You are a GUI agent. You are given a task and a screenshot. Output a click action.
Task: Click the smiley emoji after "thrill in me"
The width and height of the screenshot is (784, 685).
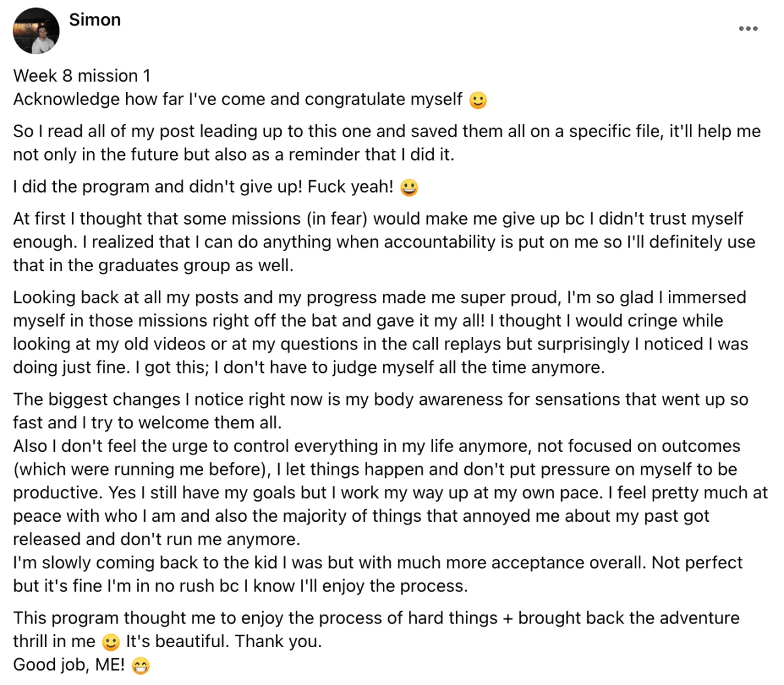(111, 643)
